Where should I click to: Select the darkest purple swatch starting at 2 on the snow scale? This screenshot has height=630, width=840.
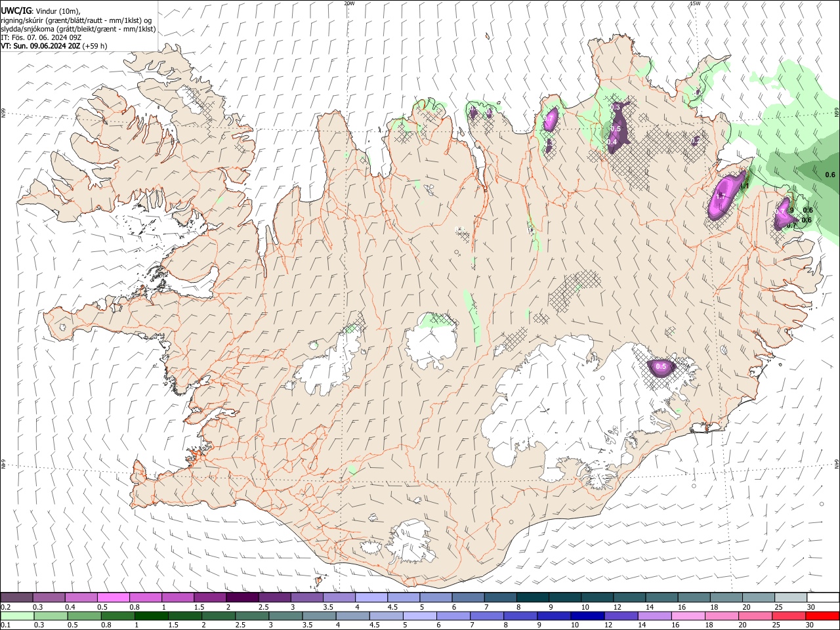(242, 598)
